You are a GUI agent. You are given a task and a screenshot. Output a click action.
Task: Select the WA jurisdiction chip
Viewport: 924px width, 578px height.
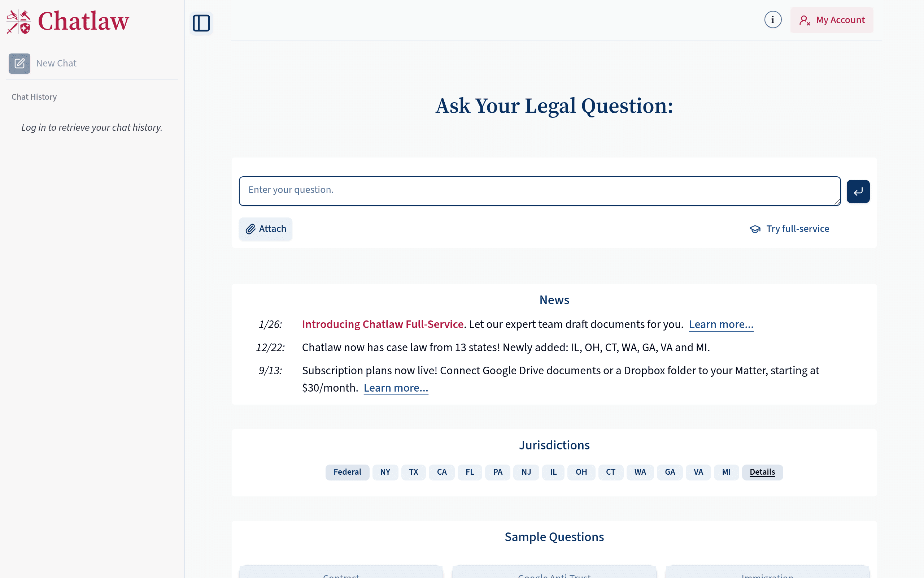point(640,472)
